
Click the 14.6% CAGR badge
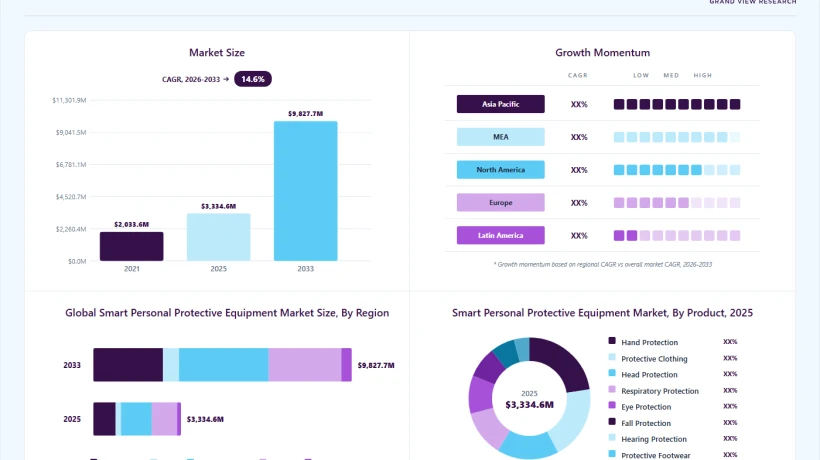(x=253, y=79)
